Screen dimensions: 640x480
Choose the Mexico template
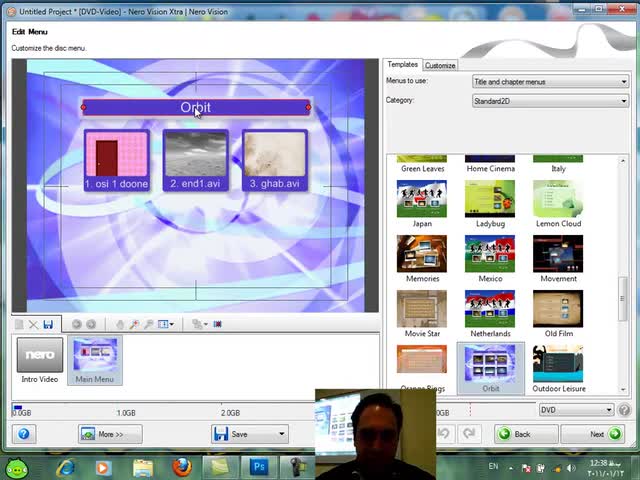tap(490, 259)
